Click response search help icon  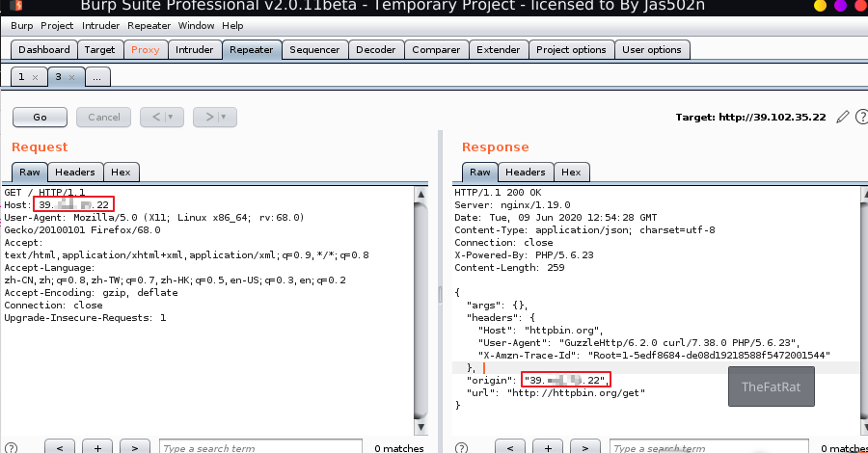[x=461, y=448]
